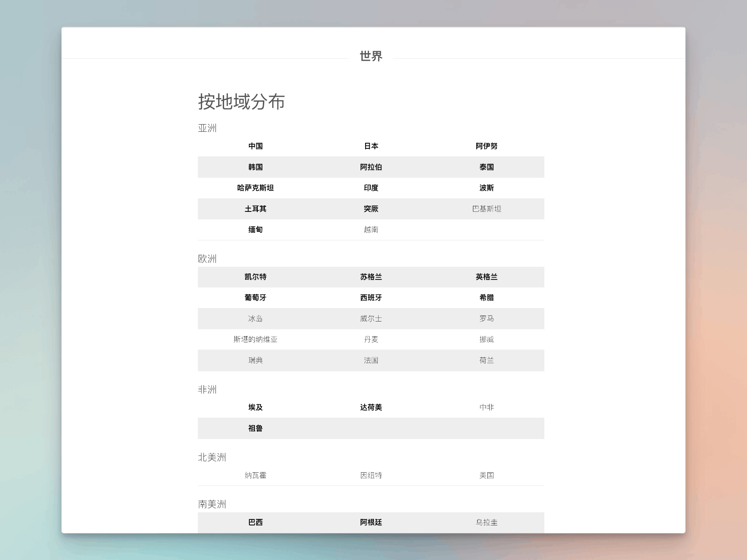Click the 世界 page title
The width and height of the screenshot is (747, 560).
click(371, 56)
